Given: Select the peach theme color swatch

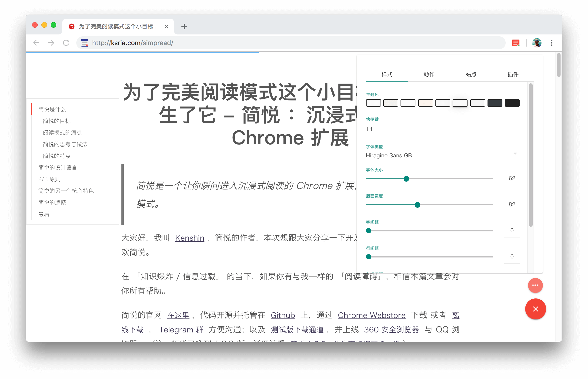Looking at the screenshot, I should pyautogui.click(x=425, y=103).
